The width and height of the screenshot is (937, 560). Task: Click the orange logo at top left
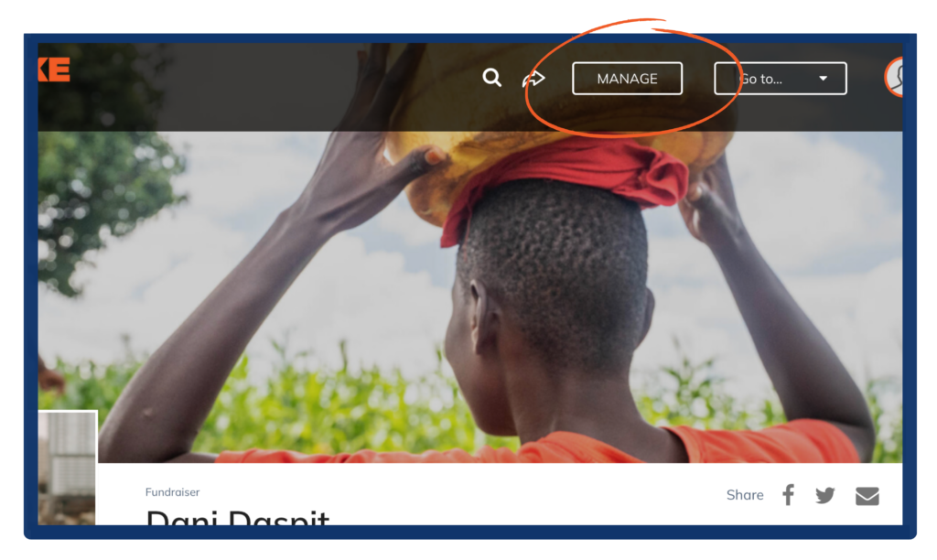click(x=54, y=70)
